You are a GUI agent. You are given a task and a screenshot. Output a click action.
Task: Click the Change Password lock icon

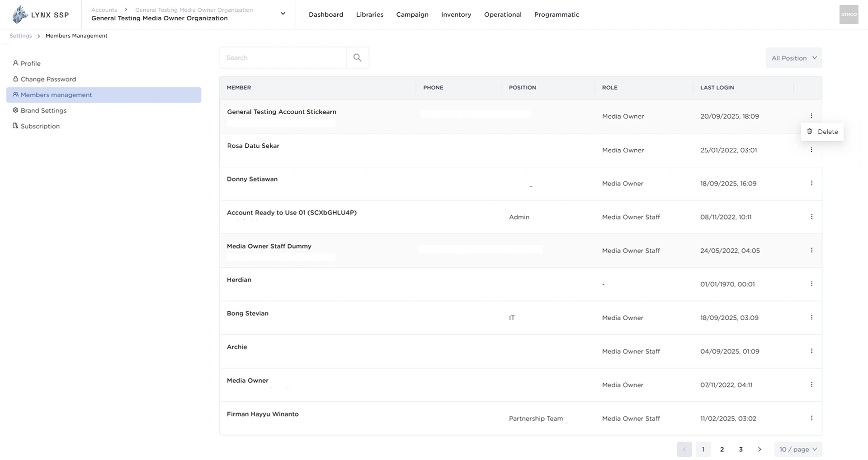[15, 79]
